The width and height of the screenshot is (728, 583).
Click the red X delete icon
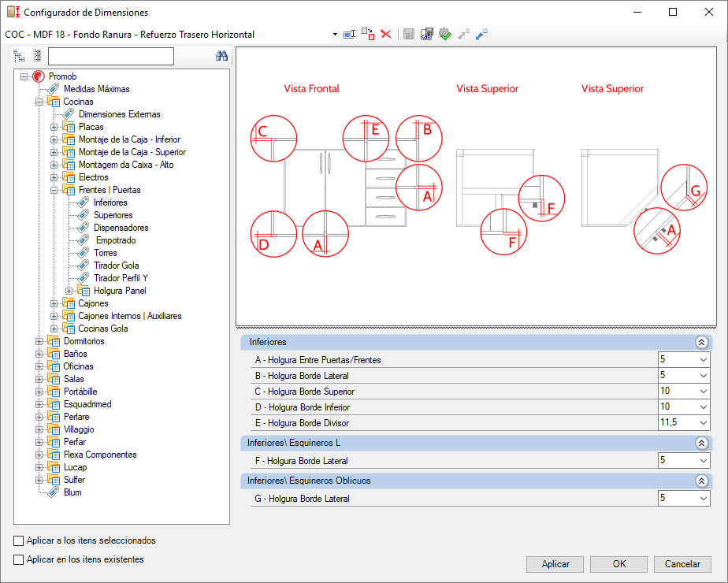click(x=386, y=35)
